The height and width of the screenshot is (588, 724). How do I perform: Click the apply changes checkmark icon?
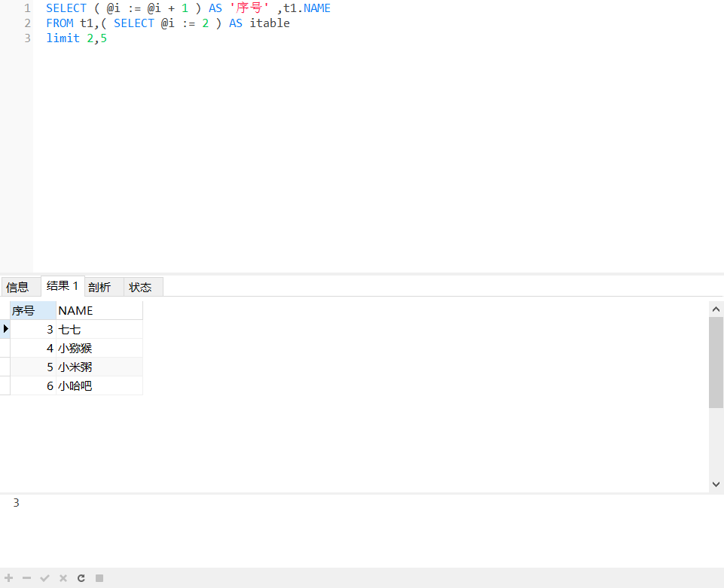click(44, 578)
